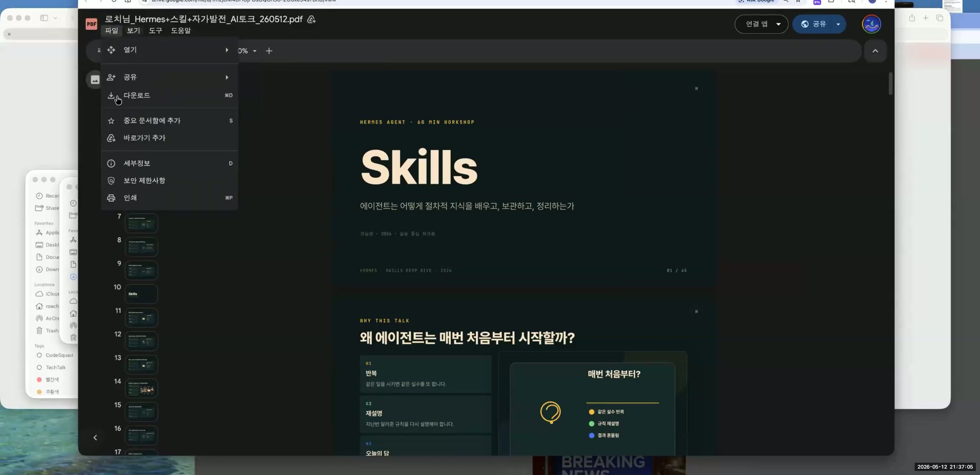Screen dimensions: 980x475
Task: Open the 보기 menu
Action: click(133, 31)
